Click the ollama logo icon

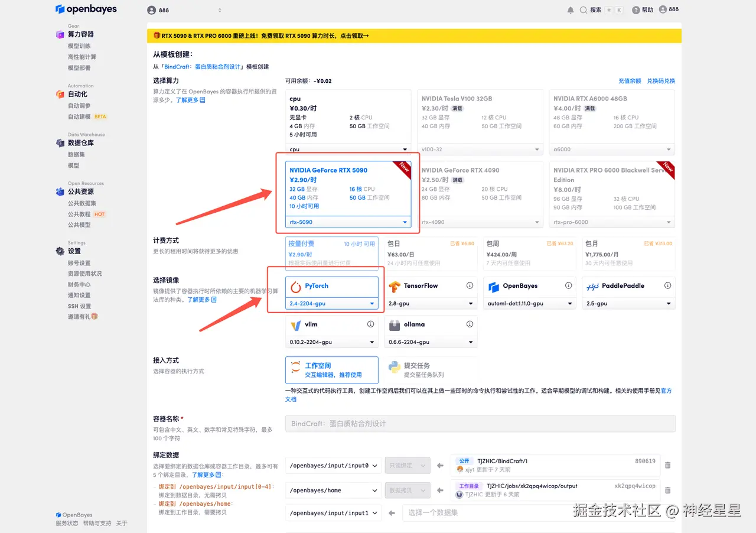[395, 325]
